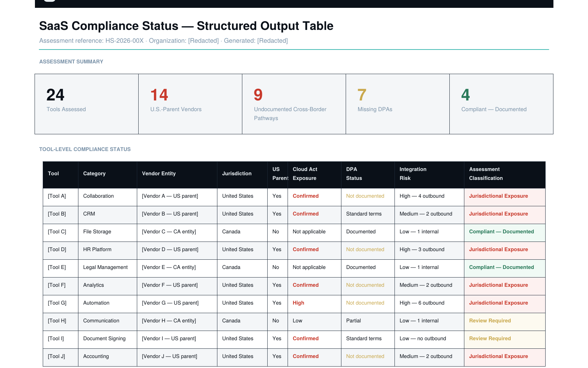Click 'Not documented' DPA status for Accounting
The height and width of the screenshot is (368, 588).
click(x=365, y=357)
